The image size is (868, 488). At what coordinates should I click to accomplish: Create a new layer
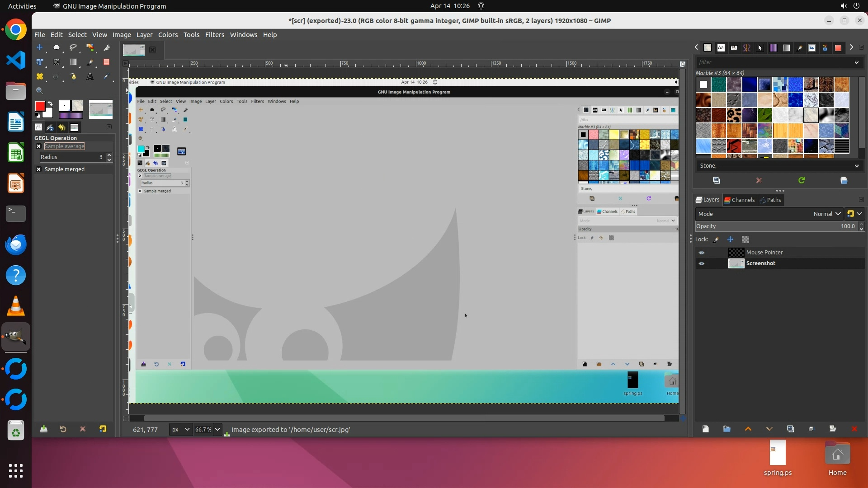point(705,429)
